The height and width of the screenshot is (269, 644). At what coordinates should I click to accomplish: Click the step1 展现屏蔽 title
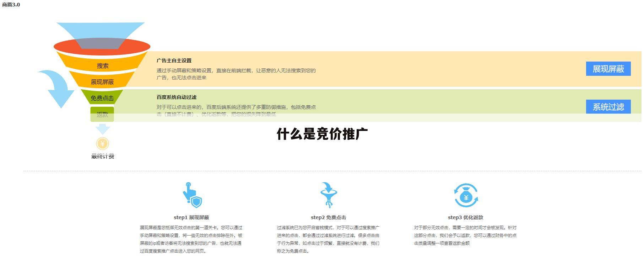[191, 217]
